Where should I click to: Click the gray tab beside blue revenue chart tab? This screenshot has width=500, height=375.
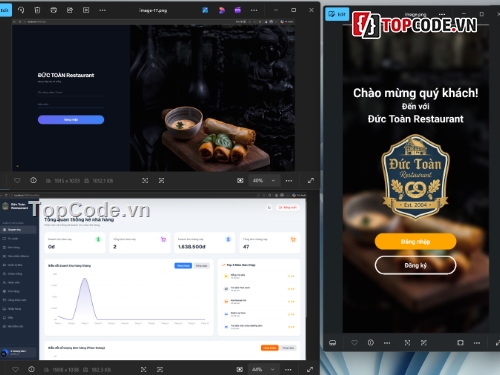click(x=201, y=266)
